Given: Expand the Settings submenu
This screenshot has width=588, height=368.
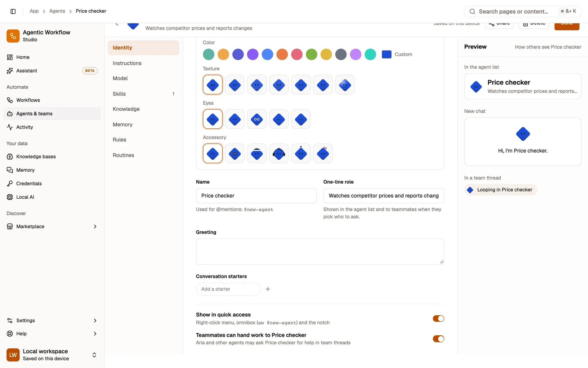Looking at the screenshot, I should (x=95, y=320).
